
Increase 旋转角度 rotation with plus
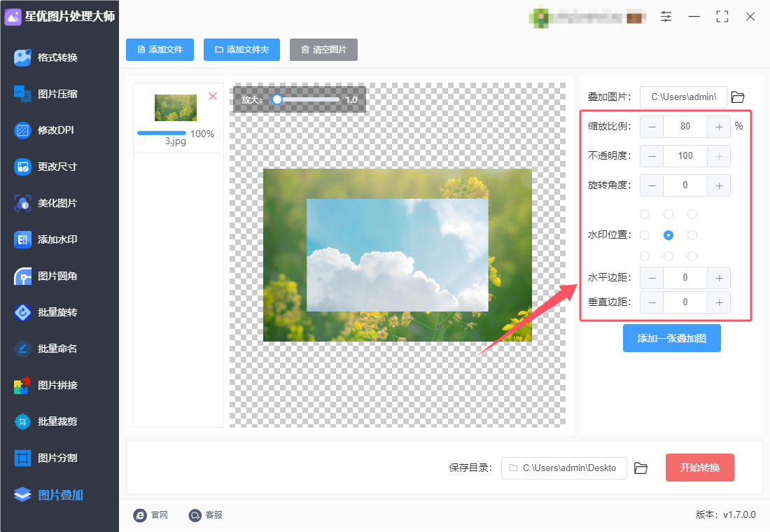coord(719,185)
